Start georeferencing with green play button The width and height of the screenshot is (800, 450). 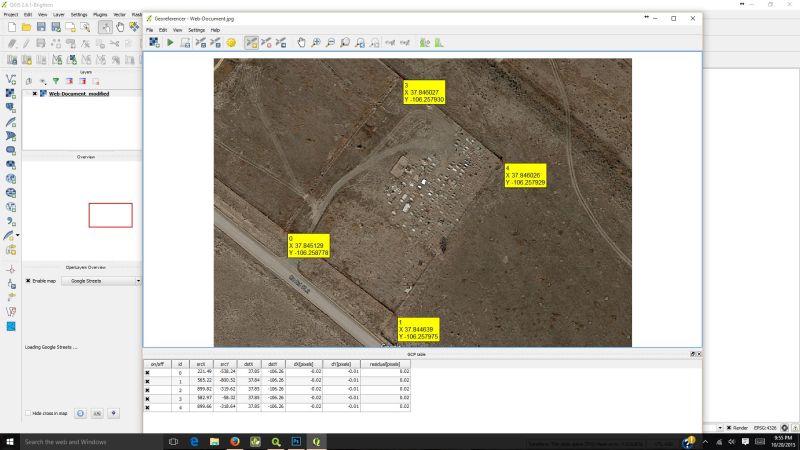(170, 43)
